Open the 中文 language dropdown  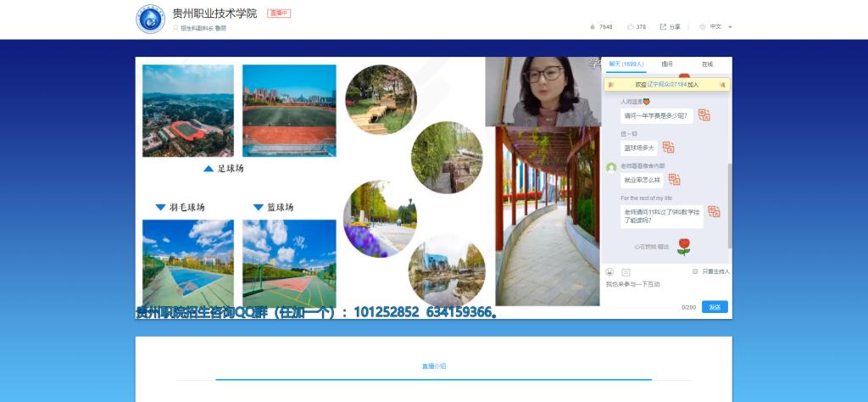[721, 27]
